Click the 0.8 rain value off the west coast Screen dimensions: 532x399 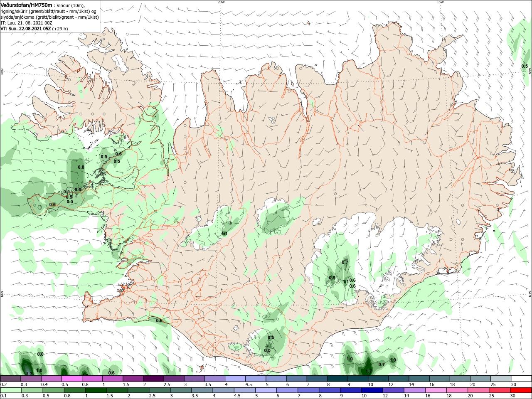[x=81, y=167]
